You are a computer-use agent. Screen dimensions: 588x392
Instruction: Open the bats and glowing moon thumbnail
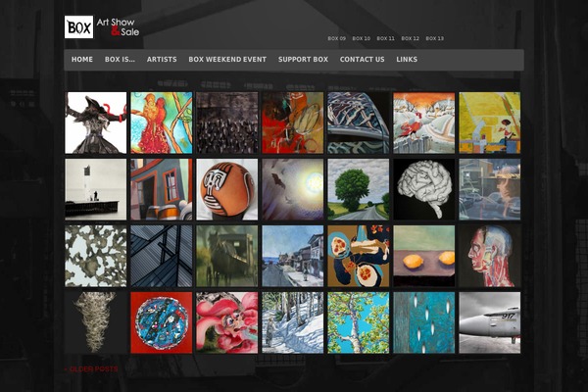click(292, 189)
